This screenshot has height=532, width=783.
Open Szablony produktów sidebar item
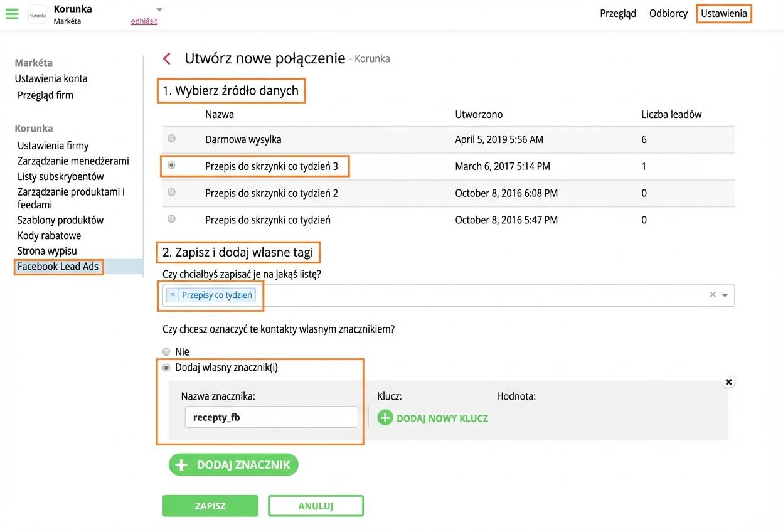[x=61, y=220]
